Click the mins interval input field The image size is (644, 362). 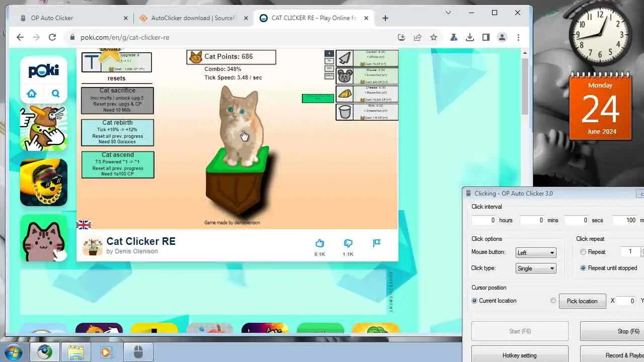[x=532, y=220]
